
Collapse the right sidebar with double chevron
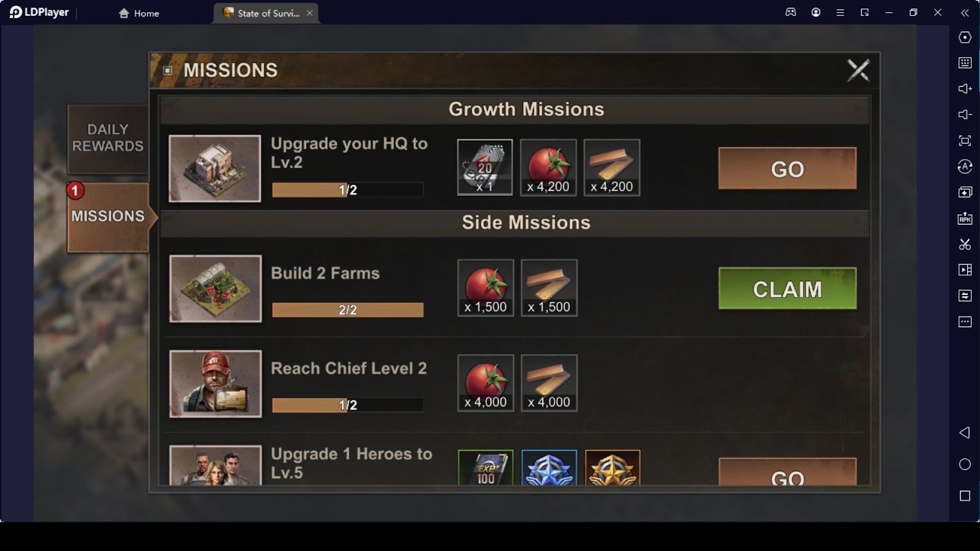click(965, 12)
